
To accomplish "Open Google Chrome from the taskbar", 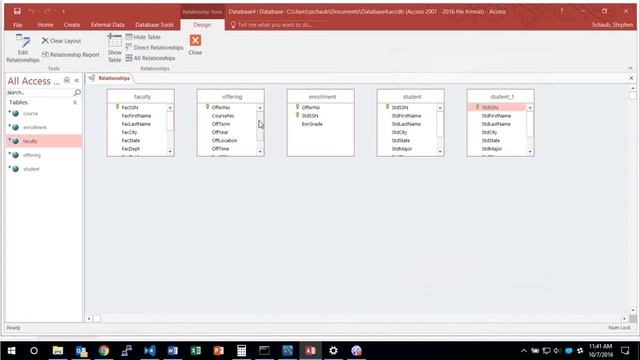I will [104, 351].
